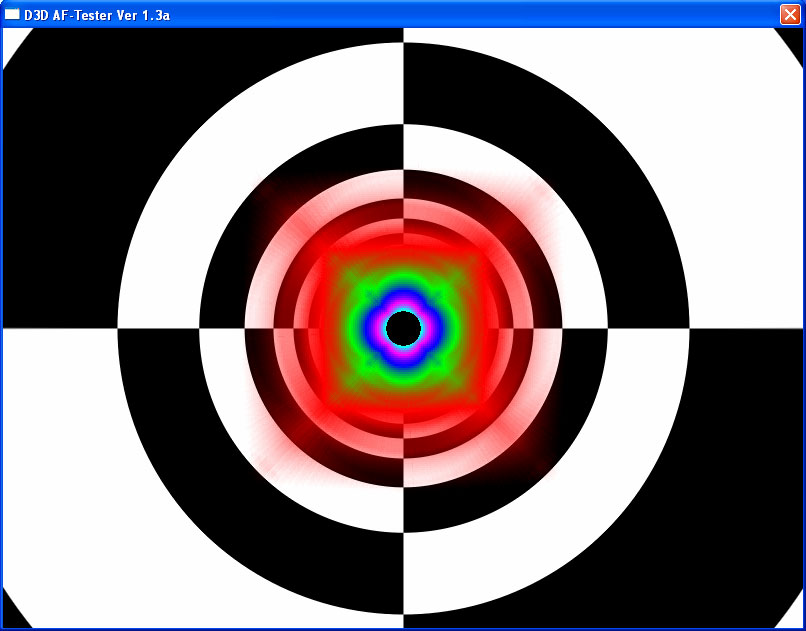
Task: Select the magenta ring near the center hole
Action: [x=404, y=306]
